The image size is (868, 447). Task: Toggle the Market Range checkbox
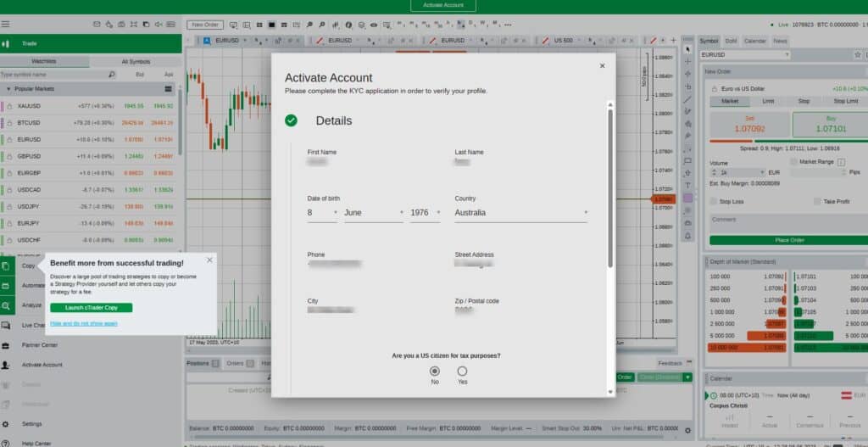click(x=793, y=162)
